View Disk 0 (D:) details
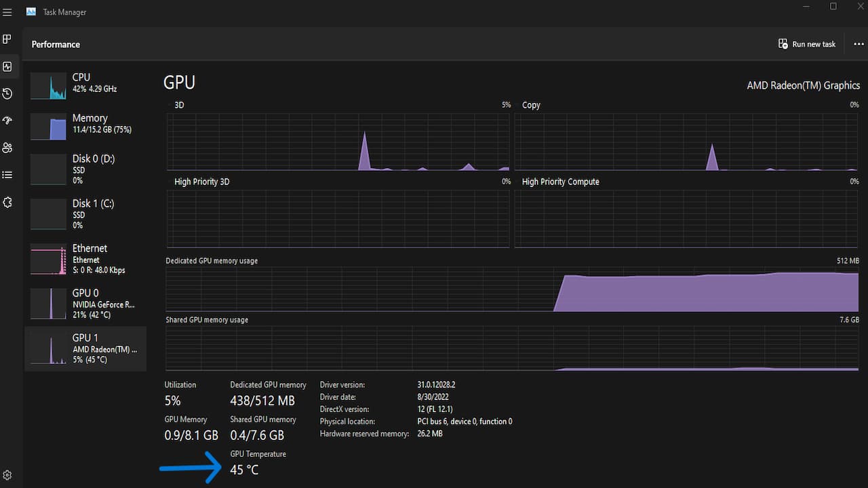The width and height of the screenshot is (868, 488). point(85,169)
